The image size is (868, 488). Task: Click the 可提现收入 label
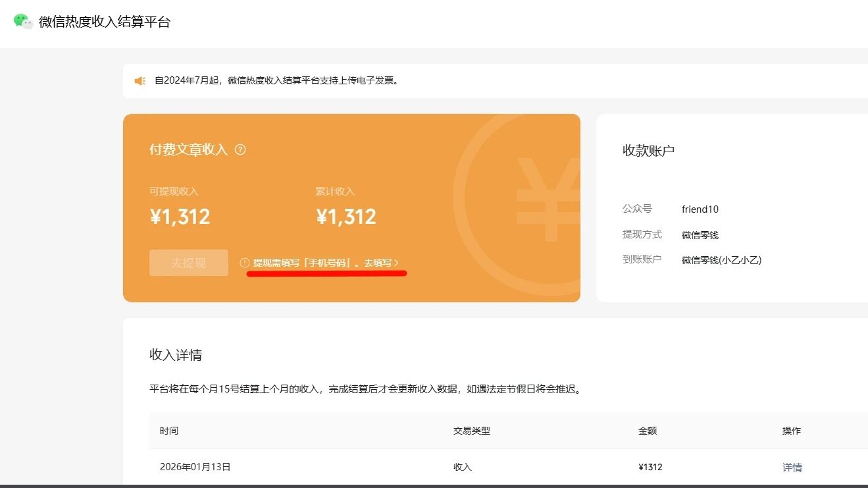[x=174, y=192]
